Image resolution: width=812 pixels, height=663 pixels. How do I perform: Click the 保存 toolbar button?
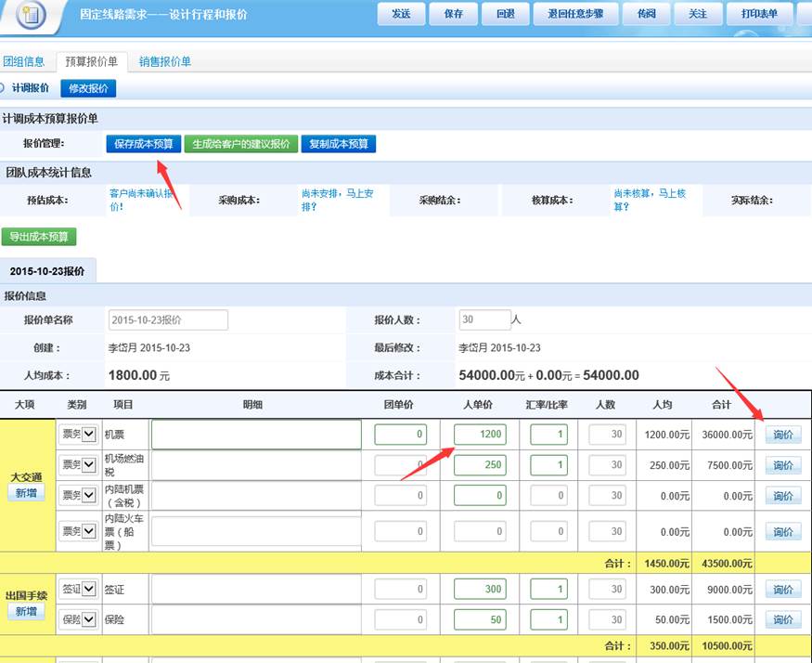453,14
